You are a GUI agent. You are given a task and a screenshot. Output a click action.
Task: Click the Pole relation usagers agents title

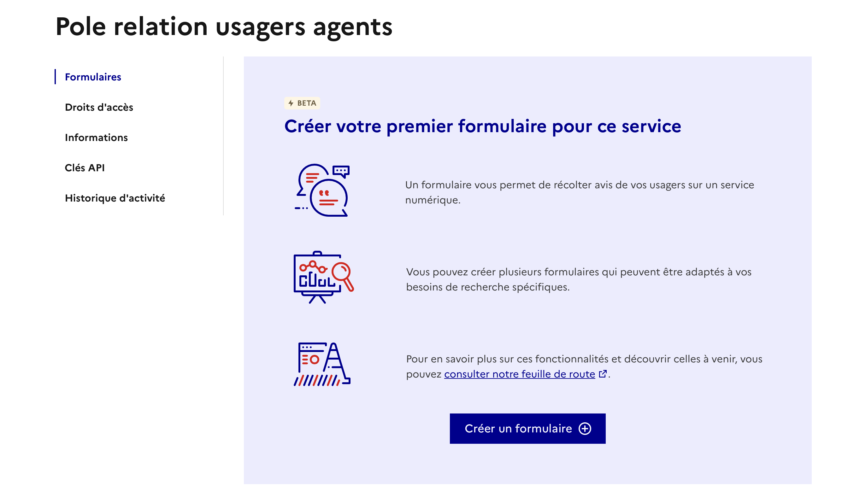224,26
